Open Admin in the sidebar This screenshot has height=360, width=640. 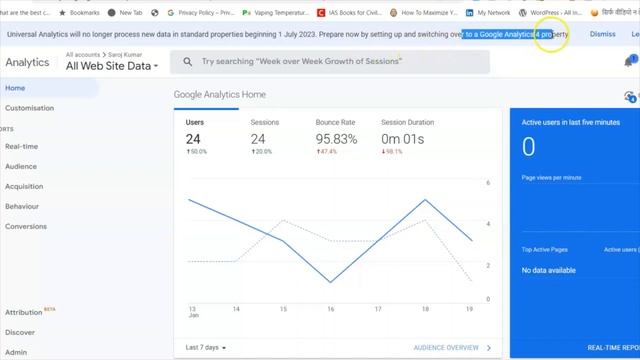pos(16,352)
